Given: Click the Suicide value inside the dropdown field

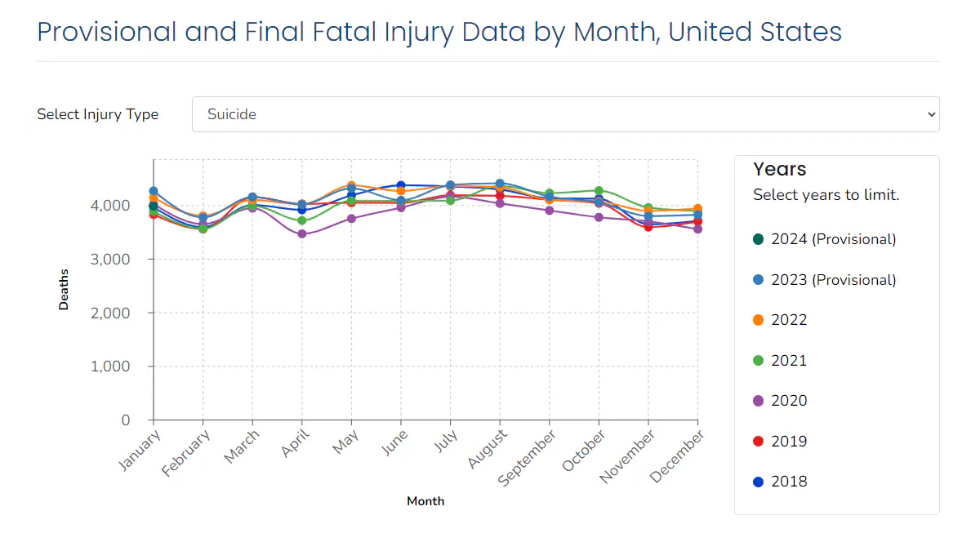Looking at the screenshot, I should [x=231, y=114].
